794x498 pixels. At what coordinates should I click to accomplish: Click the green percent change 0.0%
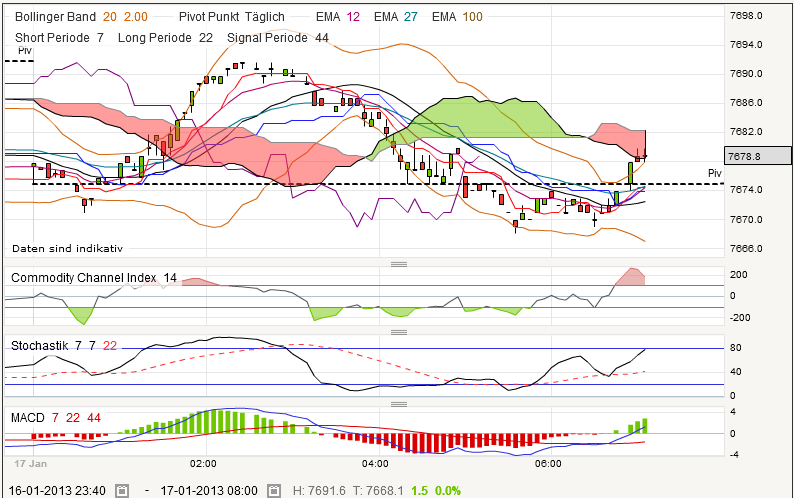click(448, 490)
